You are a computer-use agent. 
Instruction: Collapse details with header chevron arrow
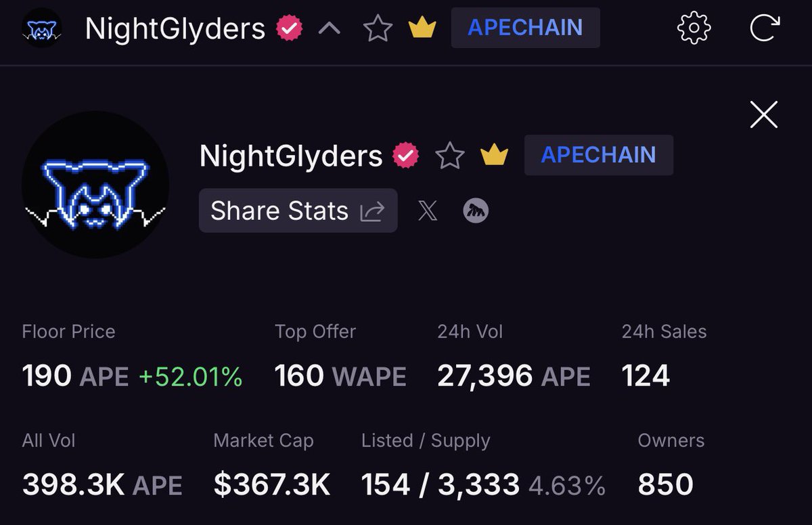tap(330, 29)
